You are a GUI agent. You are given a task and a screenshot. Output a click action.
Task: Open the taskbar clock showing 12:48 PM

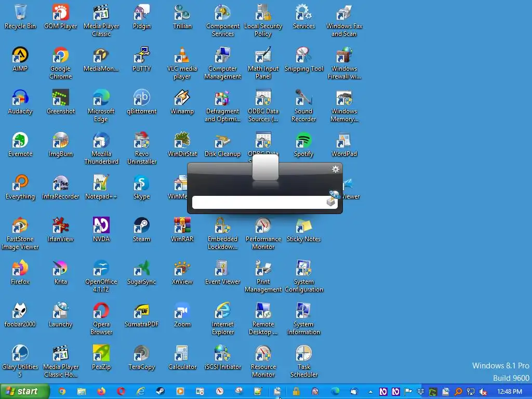(x=509, y=392)
